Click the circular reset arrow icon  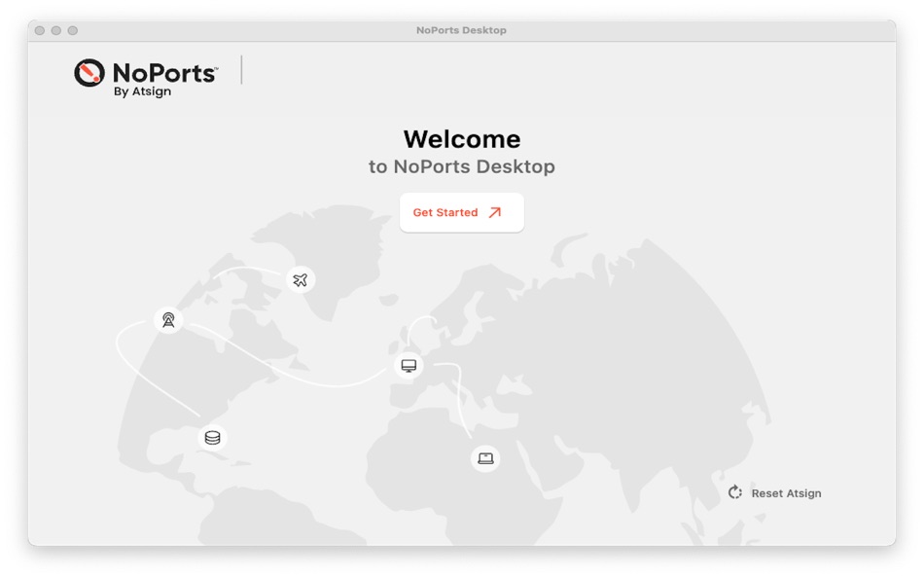(x=735, y=492)
